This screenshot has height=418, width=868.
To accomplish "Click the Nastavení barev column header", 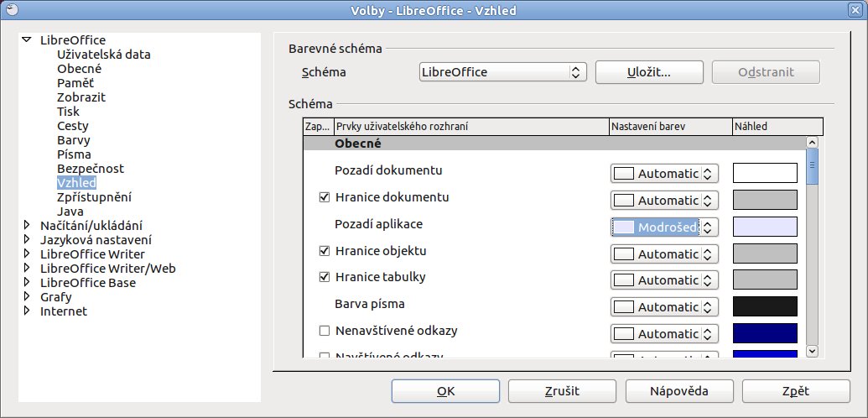I will (670, 127).
